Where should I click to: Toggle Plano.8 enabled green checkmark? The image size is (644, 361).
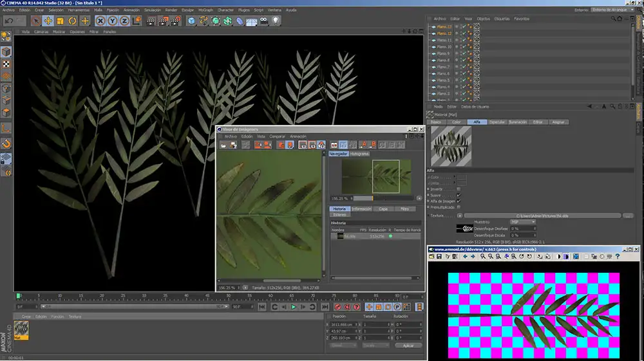pos(464,60)
